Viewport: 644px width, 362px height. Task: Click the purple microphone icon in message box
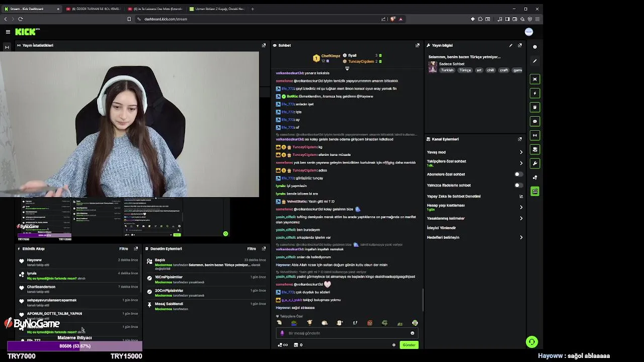click(282, 333)
